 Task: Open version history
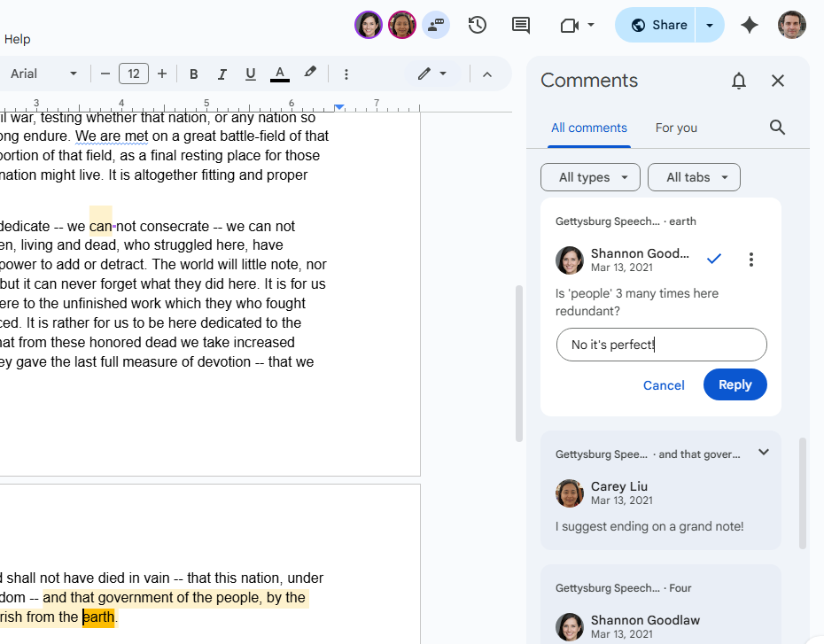click(x=478, y=25)
